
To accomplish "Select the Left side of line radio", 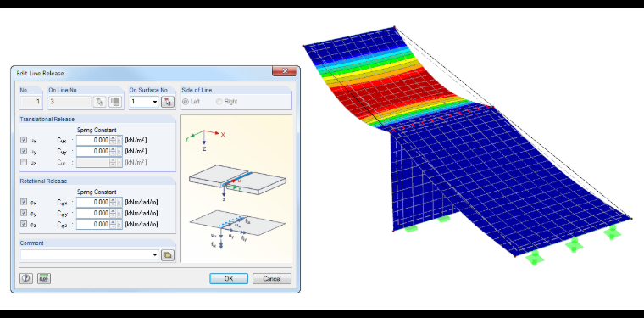I will (x=186, y=102).
